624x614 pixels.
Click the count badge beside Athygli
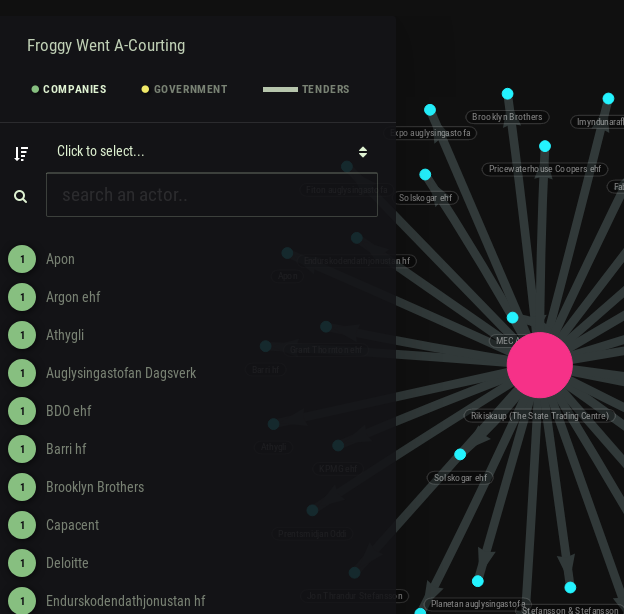pyautogui.click(x=22, y=335)
